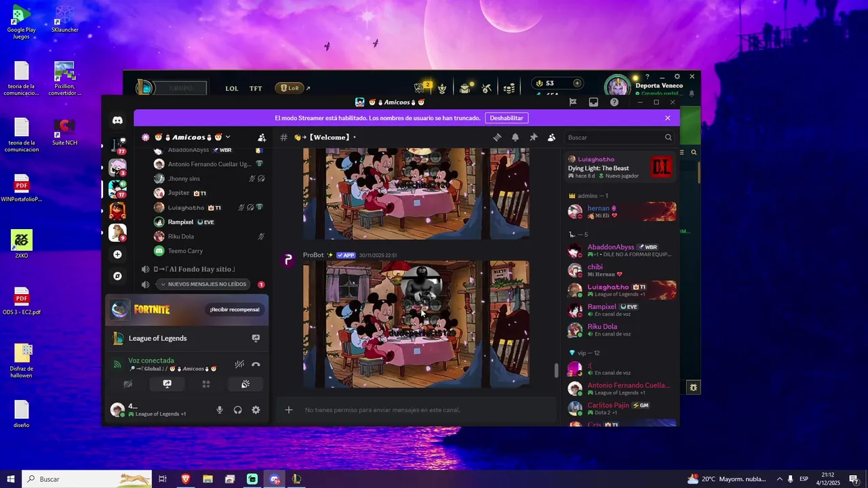
Task: Add RP plus button in League client
Action: [577, 83]
